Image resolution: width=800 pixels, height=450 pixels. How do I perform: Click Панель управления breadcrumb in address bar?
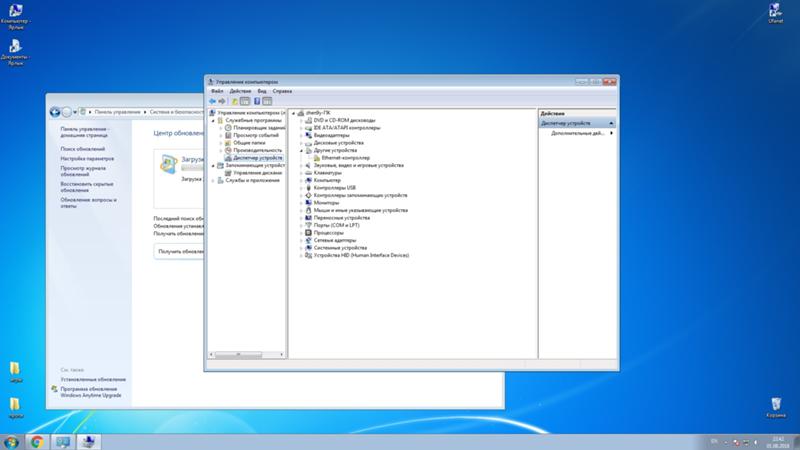pyautogui.click(x=117, y=112)
